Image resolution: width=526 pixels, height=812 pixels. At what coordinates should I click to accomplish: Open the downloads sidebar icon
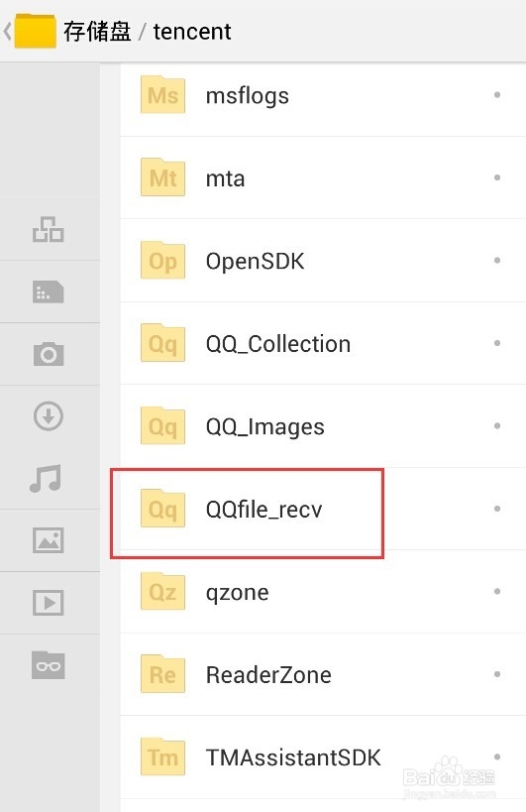point(49,415)
